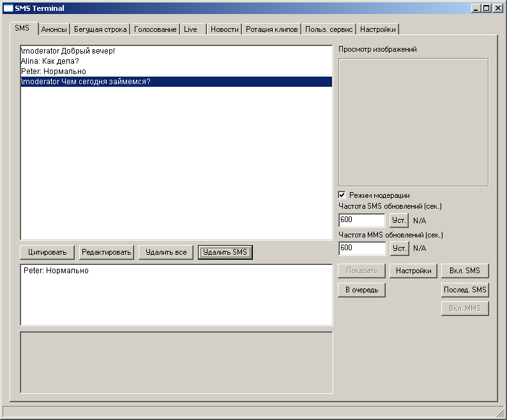Switch to the SMS tab
The width and height of the screenshot is (507, 420).
[24, 28]
